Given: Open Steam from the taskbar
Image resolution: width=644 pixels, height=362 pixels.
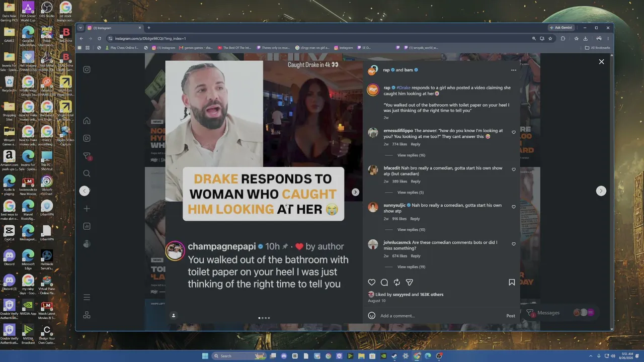Looking at the screenshot, I should coord(394,356).
